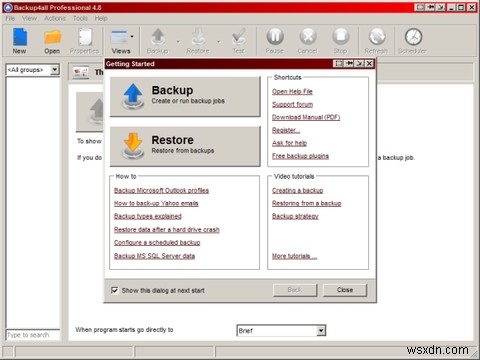This screenshot has height=360, width=480.
Task: Open the Restore toolbar dropdown arrow
Action: click(x=219, y=42)
